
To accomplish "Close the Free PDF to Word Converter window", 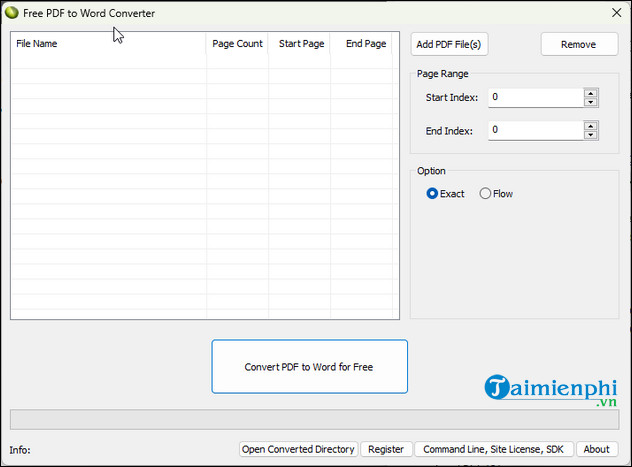I will click(x=616, y=13).
